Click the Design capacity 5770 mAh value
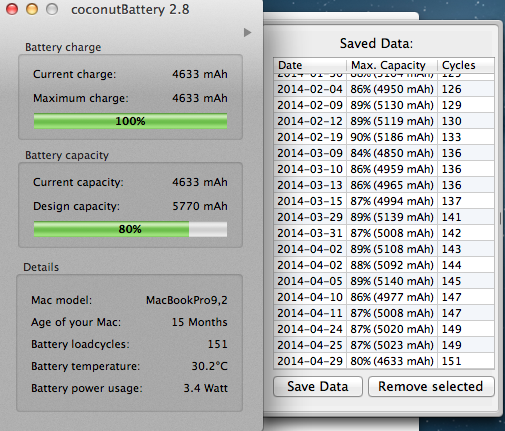The width and height of the screenshot is (505, 431). [200, 206]
